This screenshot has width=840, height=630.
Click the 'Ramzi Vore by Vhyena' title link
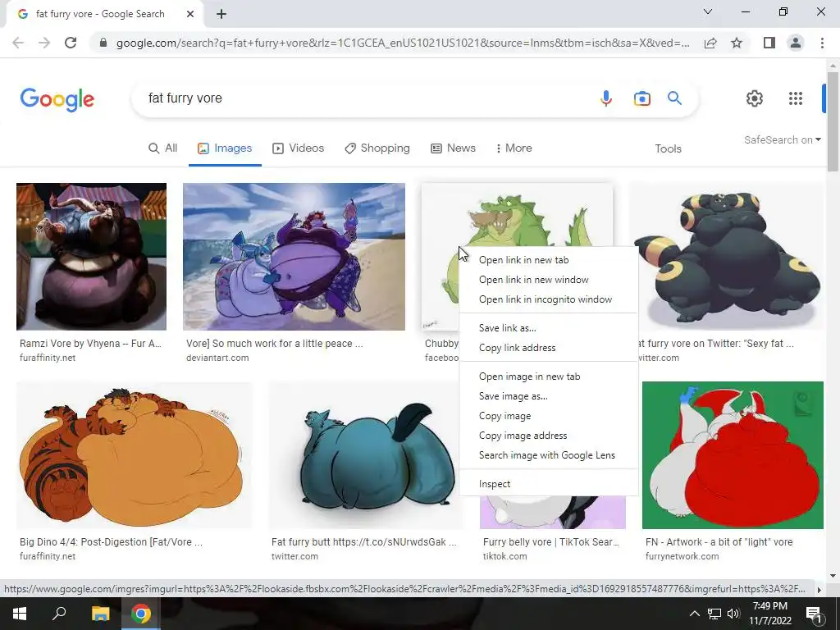[x=90, y=344]
